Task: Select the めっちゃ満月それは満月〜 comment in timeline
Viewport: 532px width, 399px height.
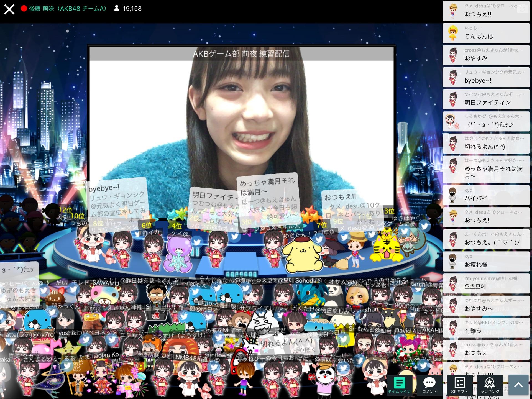Action: click(486, 169)
